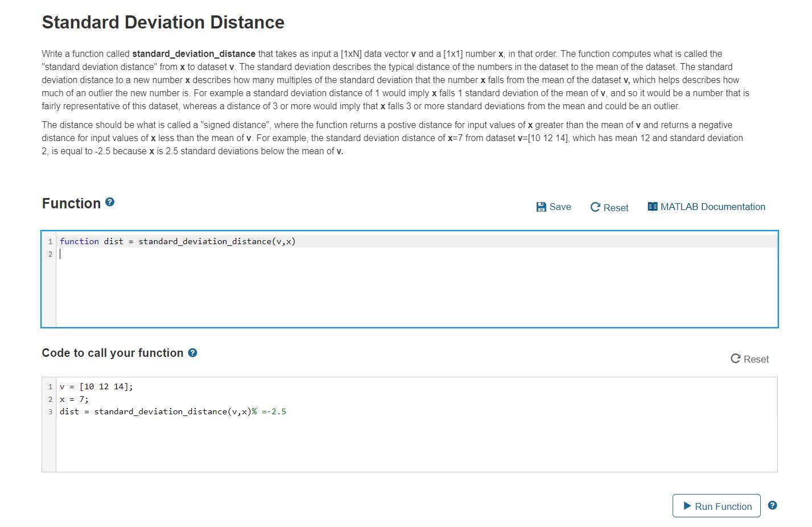Open the MATLAB Documentation link
This screenshot has height=527, width=812.
click(x=712, y=207)
